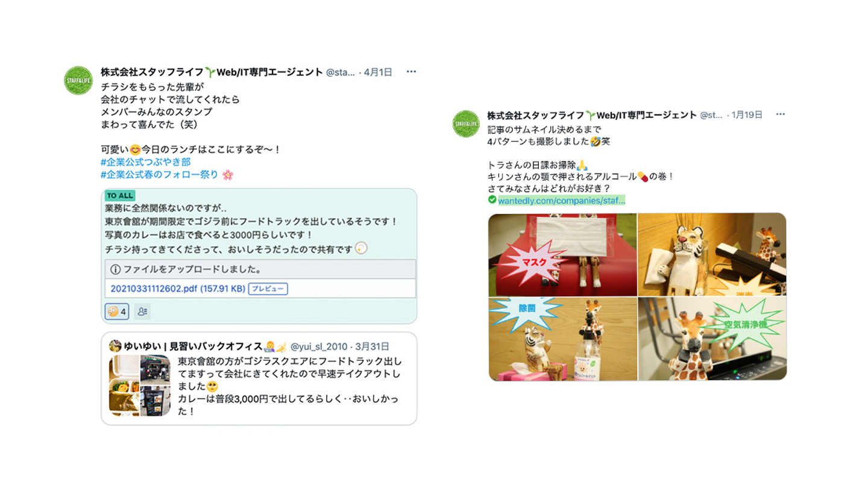
Task: Open the 20210331112602.pdf file link
Action: (178, 289)
